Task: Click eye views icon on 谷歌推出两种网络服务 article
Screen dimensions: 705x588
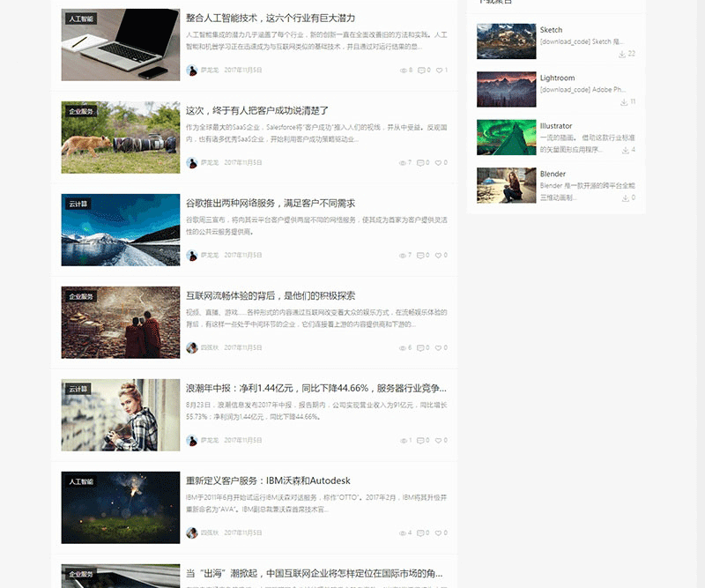Action: pos(403,256)
